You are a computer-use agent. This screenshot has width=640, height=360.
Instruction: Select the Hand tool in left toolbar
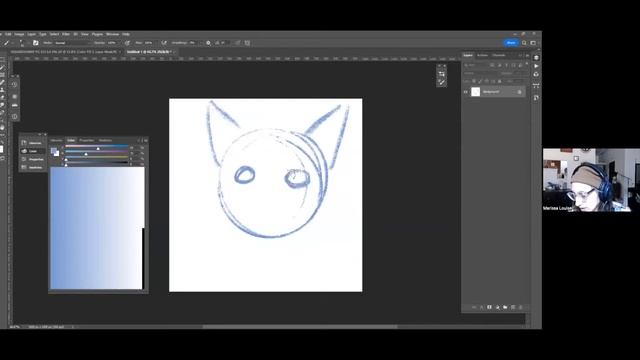tap(2, 127)
